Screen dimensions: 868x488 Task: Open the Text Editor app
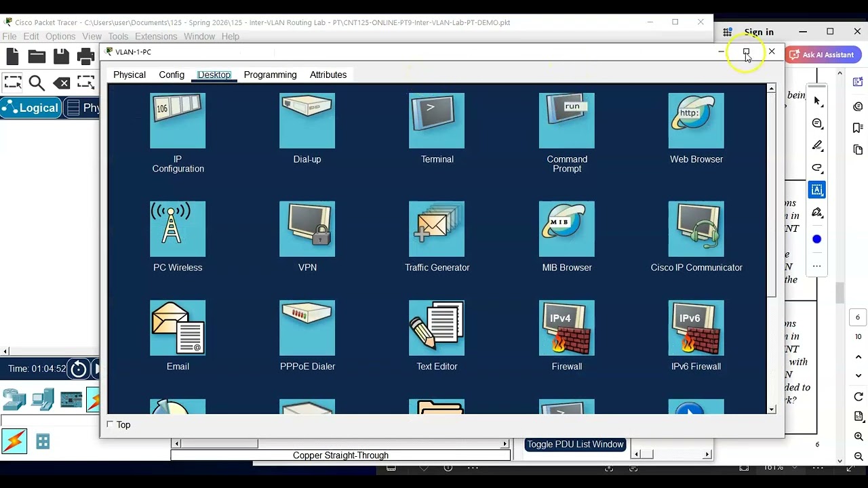point(437,328)
